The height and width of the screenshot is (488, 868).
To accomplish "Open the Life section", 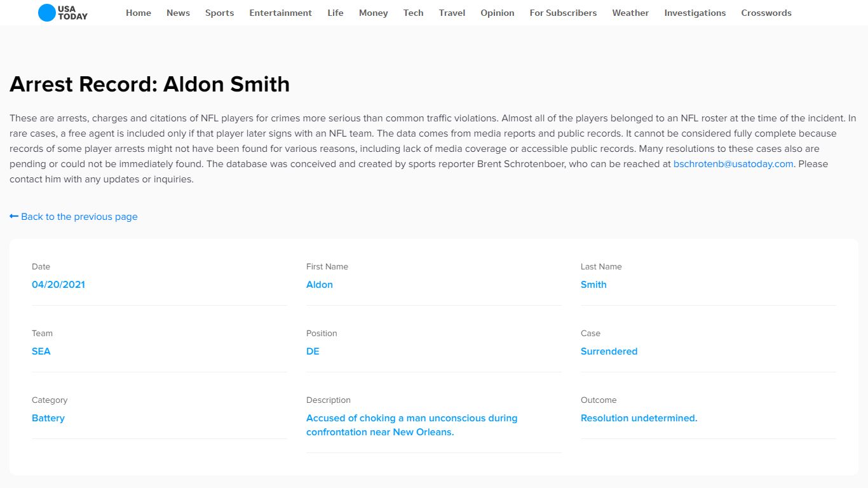I will (x=336, y=13).
